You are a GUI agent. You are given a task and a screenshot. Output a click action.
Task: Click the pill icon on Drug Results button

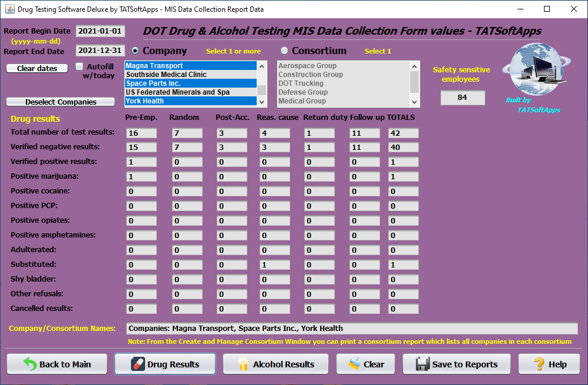[x=137, y=364]
